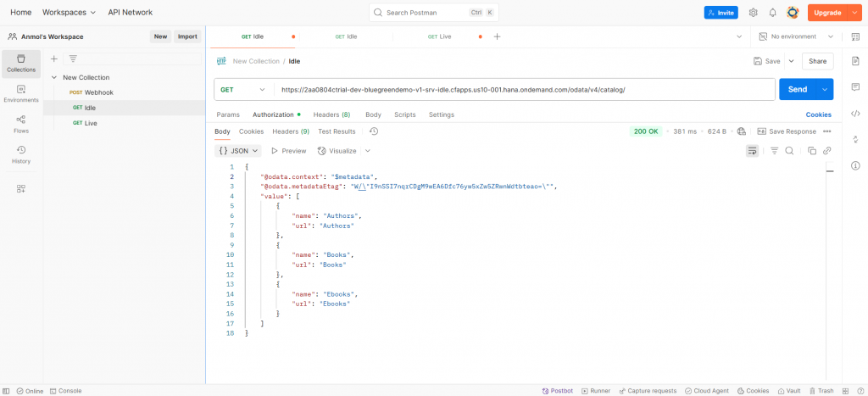Image resolution: width=868 pixels, height=396 pixels.
Task: Switch to the Authorization tab
Action: [273, 114]
